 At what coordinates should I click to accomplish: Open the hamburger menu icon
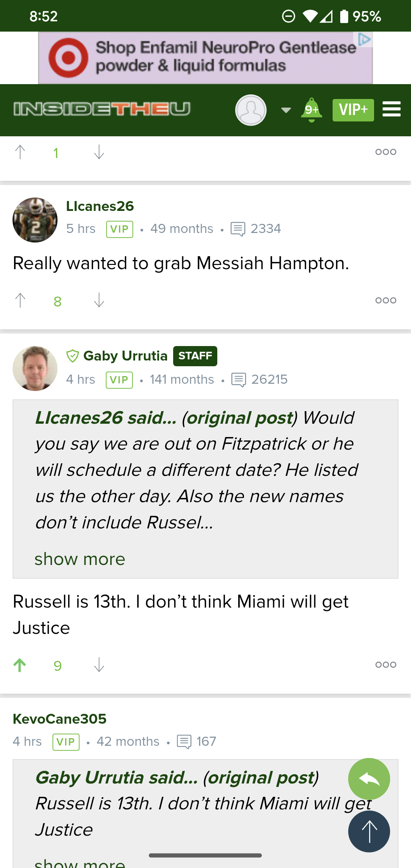pos(392,109)
